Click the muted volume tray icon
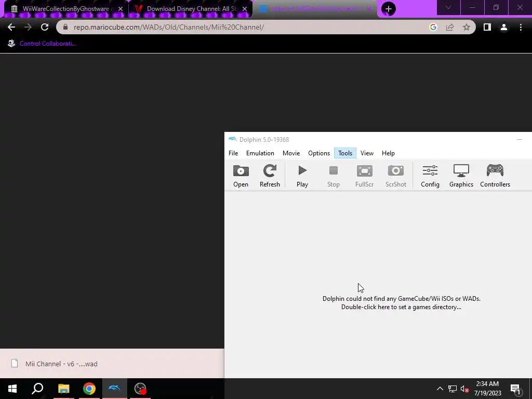Image resolution: width=532 pixels, height=399 pixels. click(x=464, y=389)
